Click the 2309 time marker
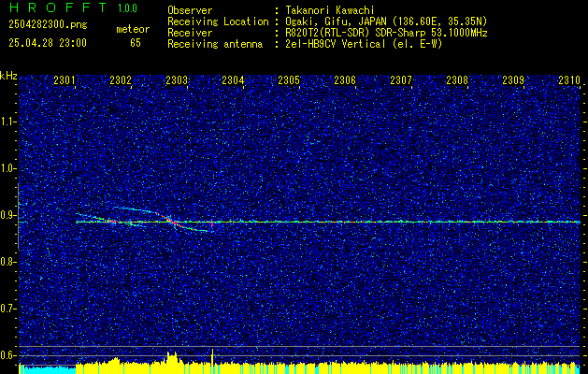Image resolution: width=588 pixels, height=374 pixels. tap(513, 79)
